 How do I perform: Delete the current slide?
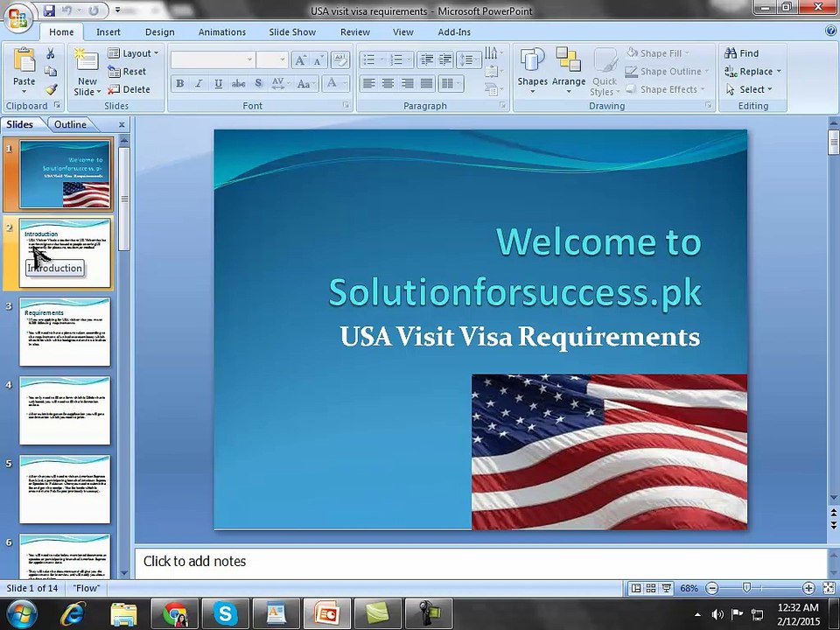click(x=129, y=89)
